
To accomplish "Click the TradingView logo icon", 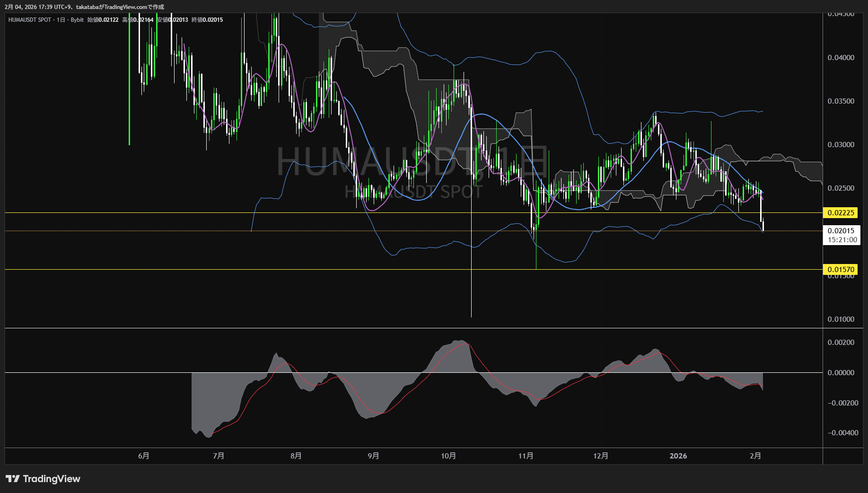I will tap(13, 479).
